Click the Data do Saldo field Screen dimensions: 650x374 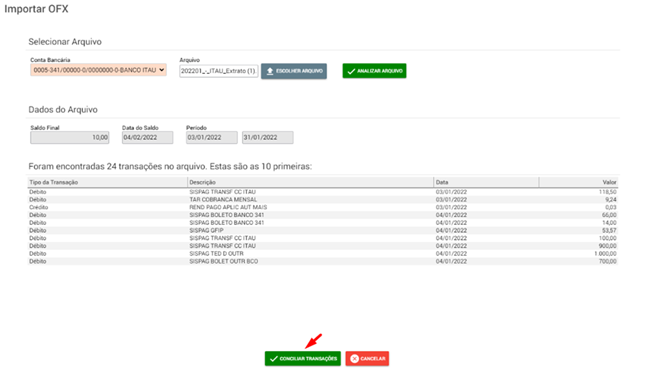coord(147,138)
